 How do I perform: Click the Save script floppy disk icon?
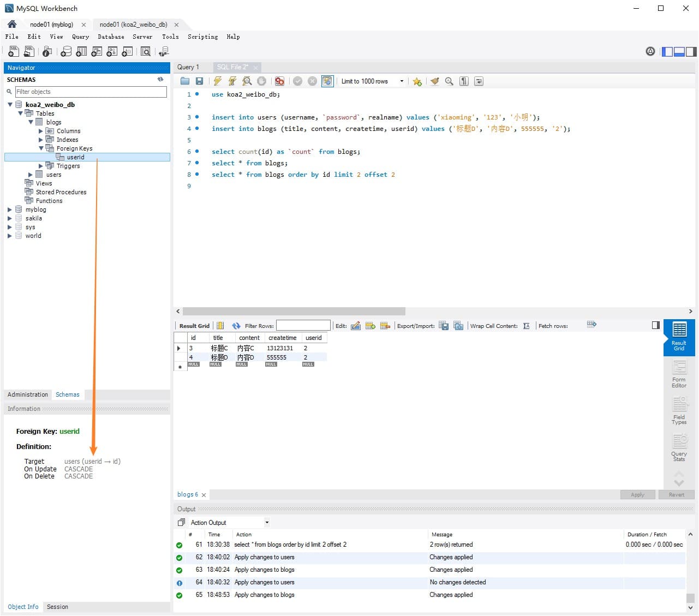[x=200, y=81]
